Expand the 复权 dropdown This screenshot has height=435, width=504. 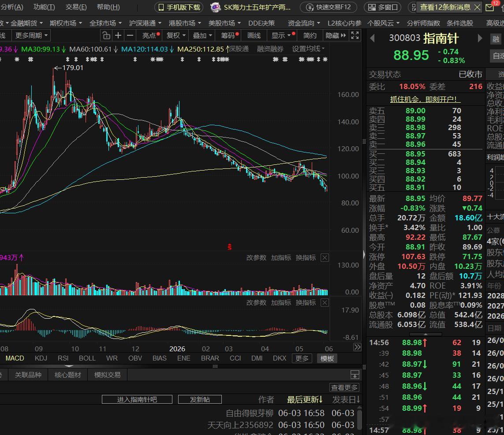[x=176, y=36]
